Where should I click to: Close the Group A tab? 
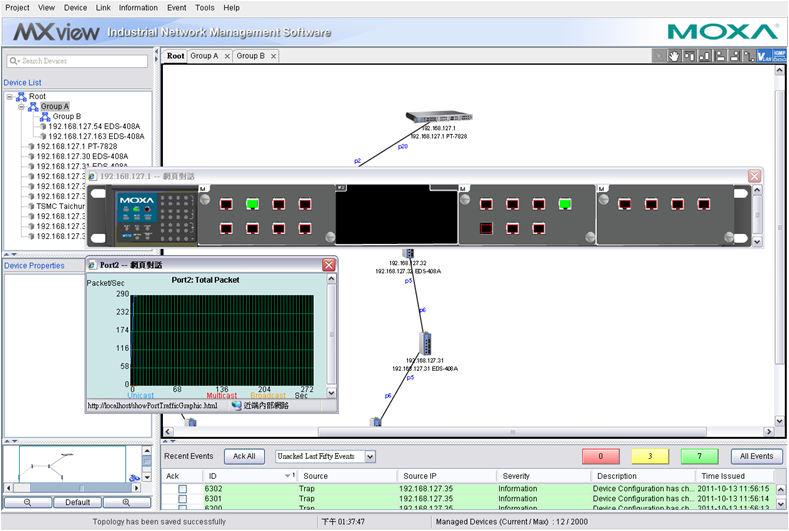[x=227, y=56]
